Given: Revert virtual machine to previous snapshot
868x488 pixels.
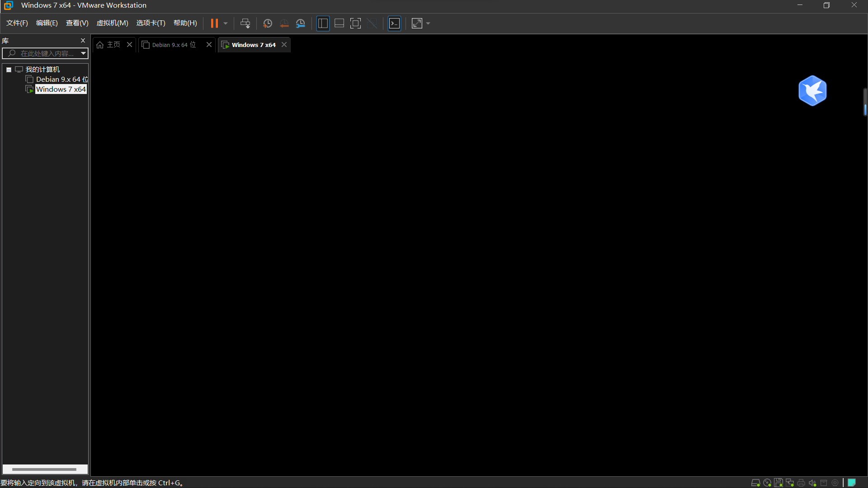Looking at the screenshot, I should coord(284,23).
